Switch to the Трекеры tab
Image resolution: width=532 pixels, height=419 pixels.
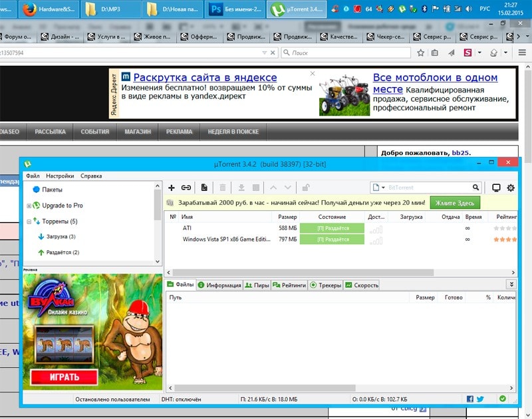(325, 285)
